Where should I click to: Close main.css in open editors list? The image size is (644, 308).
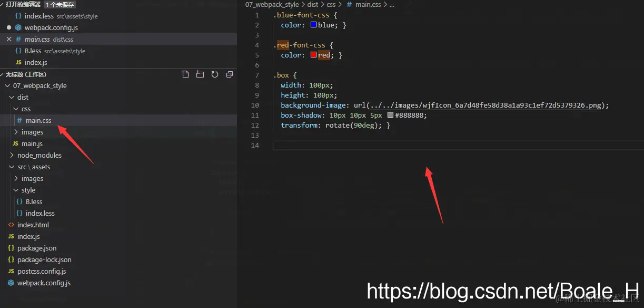tap(9, 39)
